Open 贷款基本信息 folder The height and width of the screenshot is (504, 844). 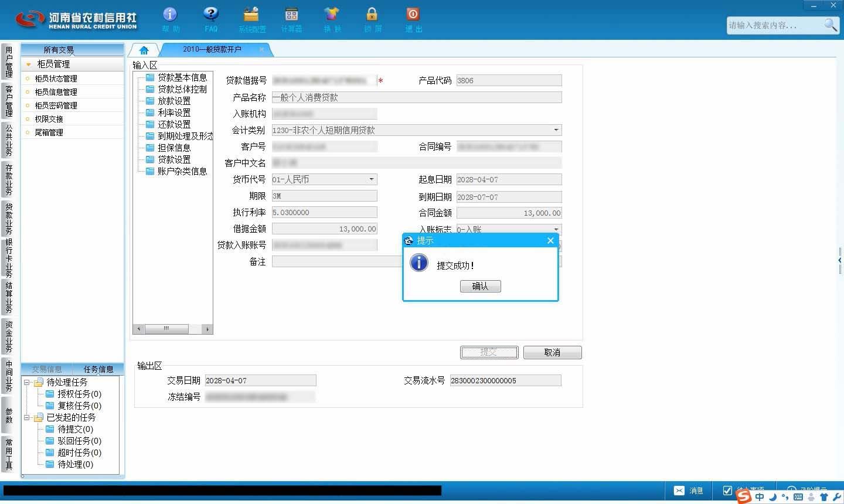(x=176, y=77)
